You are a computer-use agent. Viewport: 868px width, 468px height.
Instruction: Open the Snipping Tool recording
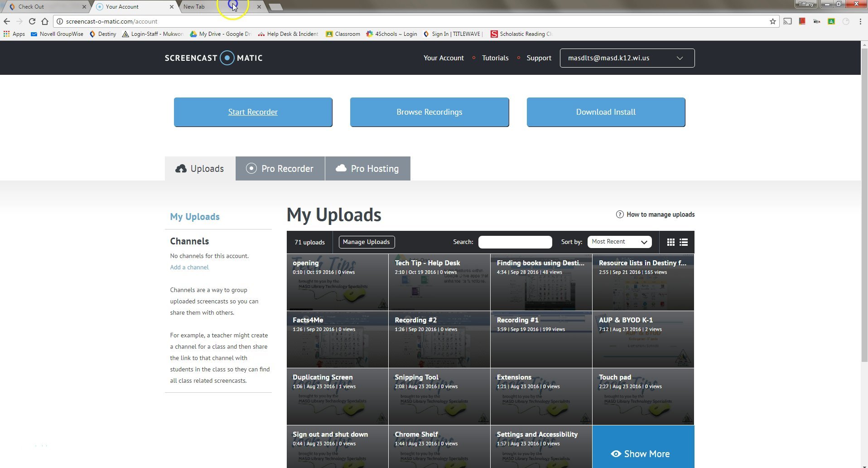point(439,397)
